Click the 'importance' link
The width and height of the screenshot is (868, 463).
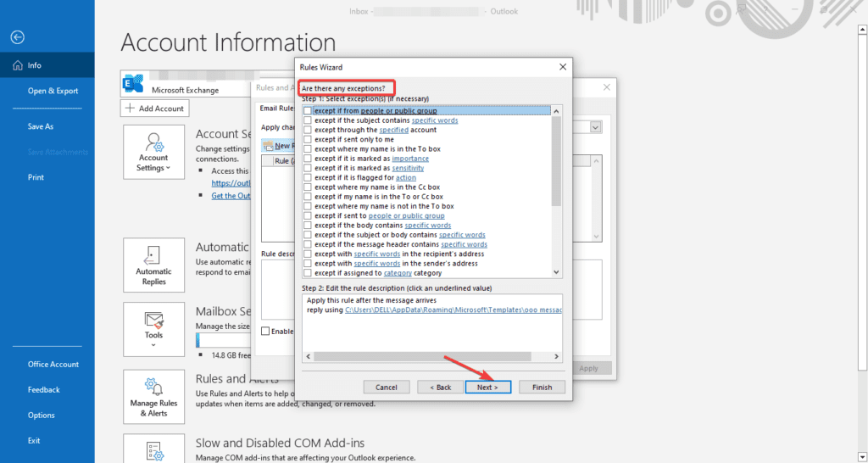410,159
